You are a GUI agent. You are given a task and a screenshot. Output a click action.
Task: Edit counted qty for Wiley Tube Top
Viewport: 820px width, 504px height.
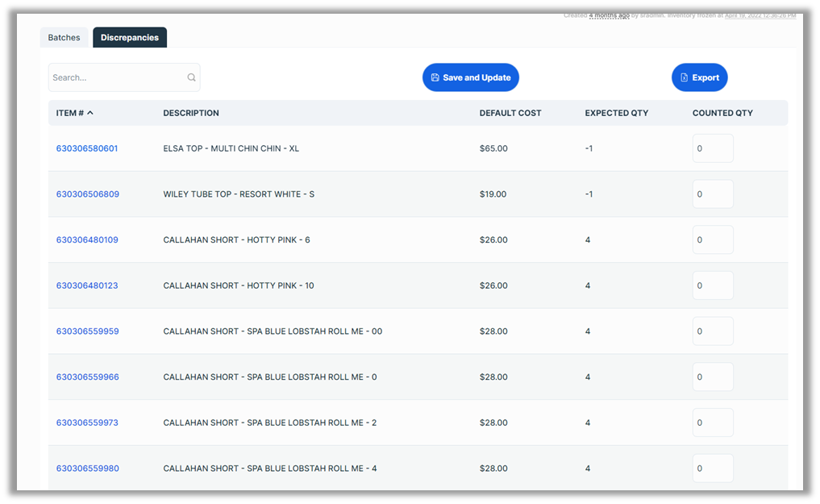tap(712, 194)
